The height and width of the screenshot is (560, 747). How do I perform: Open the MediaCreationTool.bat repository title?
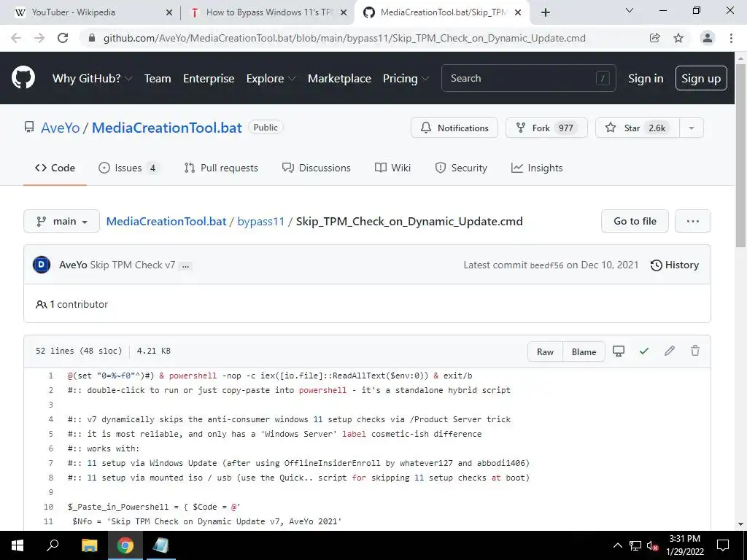(167, 128)
